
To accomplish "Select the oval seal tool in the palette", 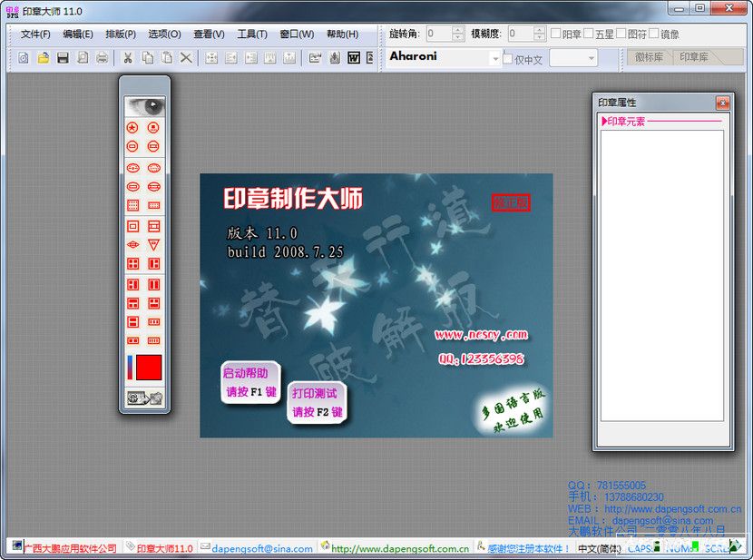I will [x=135, y=170].
